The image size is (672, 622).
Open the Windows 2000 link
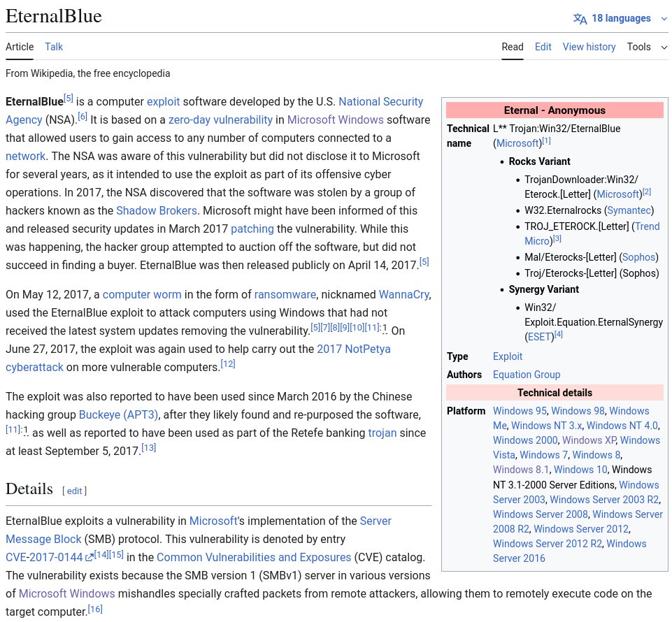525,440
